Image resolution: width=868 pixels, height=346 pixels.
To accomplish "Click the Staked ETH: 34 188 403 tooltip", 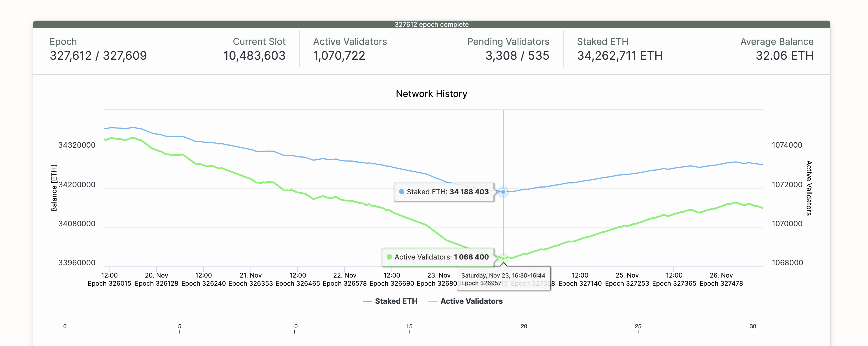I will [x=444, y=192].
